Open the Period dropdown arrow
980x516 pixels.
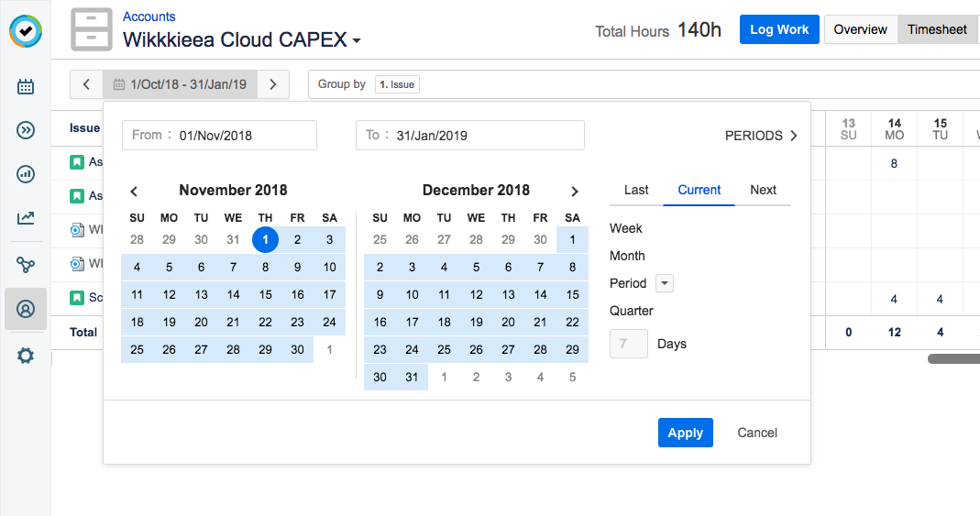(x=666, y=283)
